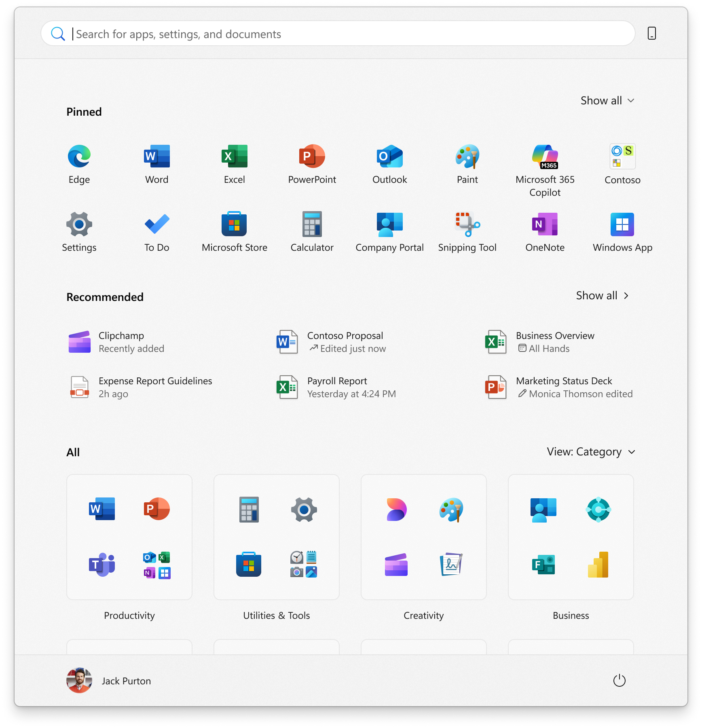This screenshot has width=702, height=728.
Task: Select the Creativity category label
Action: click(x=424, y=616)
